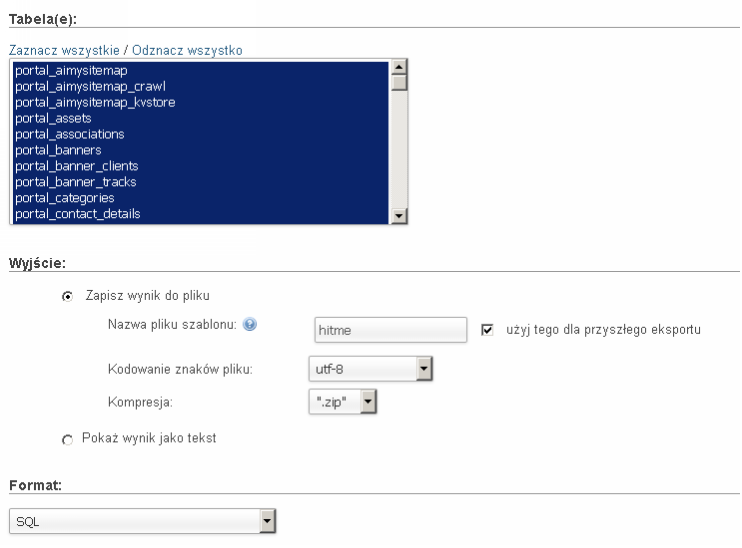The height and width of the screenshot is (548, 742).
Task: Select portal_banners table row
Action: tap(201, 150)
